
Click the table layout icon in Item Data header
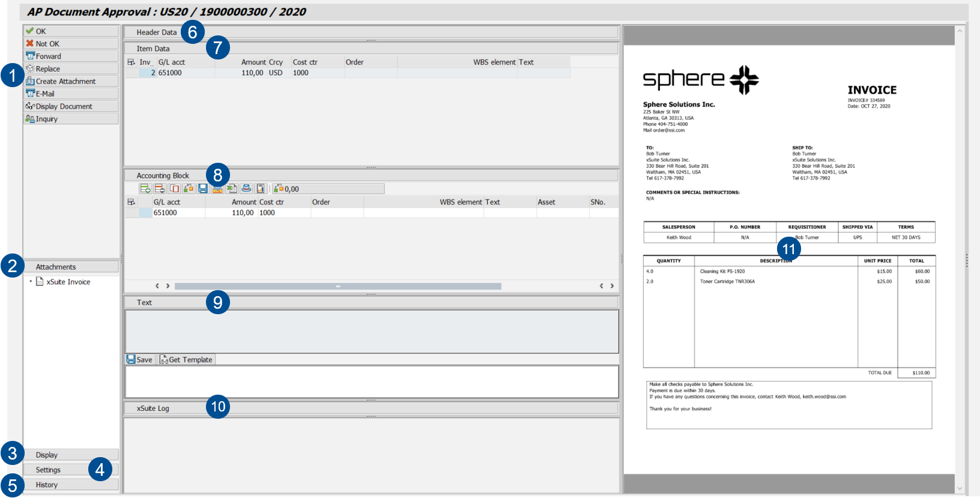click(x=131, y=62)
